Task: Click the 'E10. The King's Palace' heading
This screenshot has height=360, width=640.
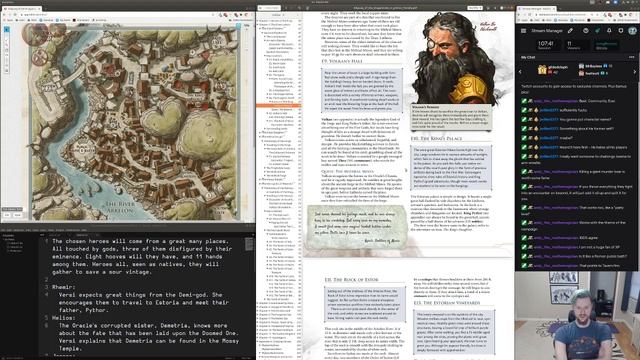Action: click(436, 139)
